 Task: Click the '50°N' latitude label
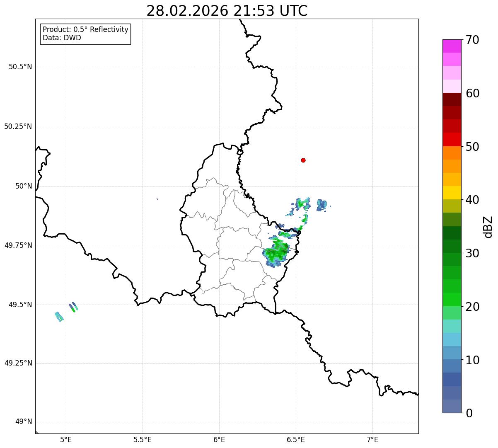(24, 186)
